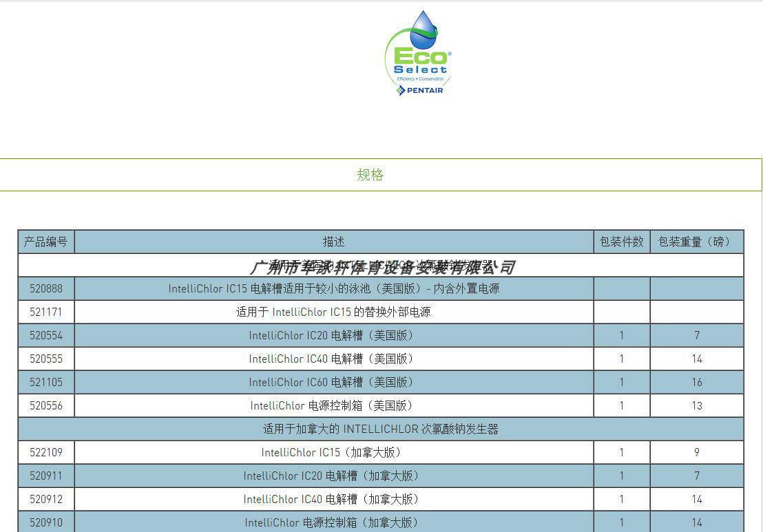Click IntelliChlor IC15 电解槽 内含外置电源 description
The width and height of the screenshot is (763, 532).
point(334,288)
